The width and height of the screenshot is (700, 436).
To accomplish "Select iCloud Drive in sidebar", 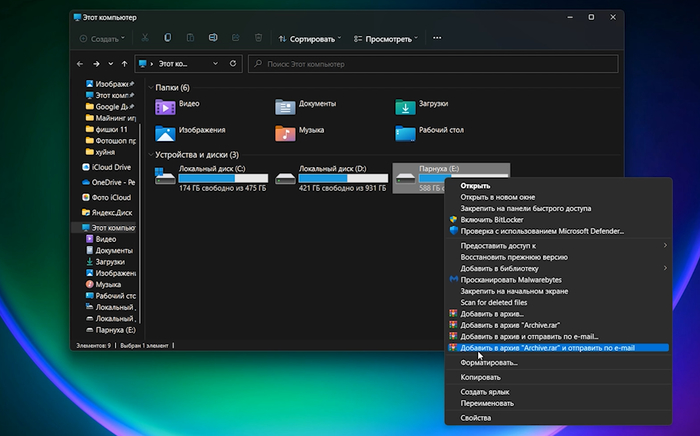I will pyautogui.click(x=107, y=167).
